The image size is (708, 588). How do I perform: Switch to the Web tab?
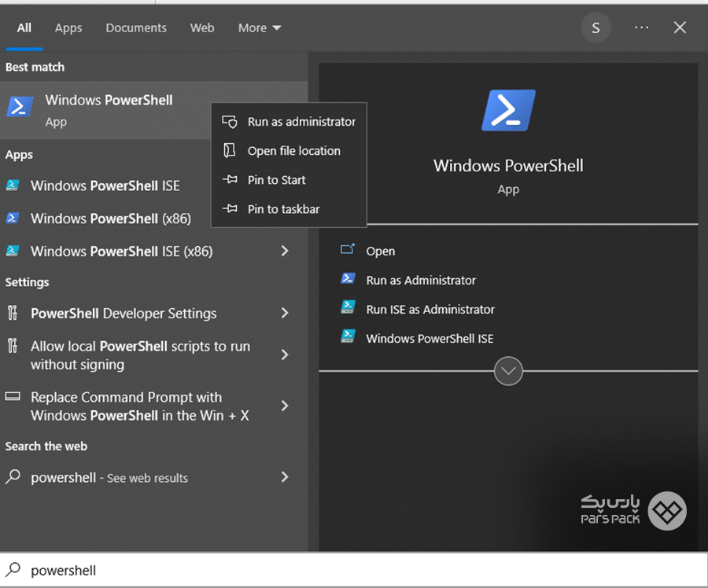[x=202, y=28]
